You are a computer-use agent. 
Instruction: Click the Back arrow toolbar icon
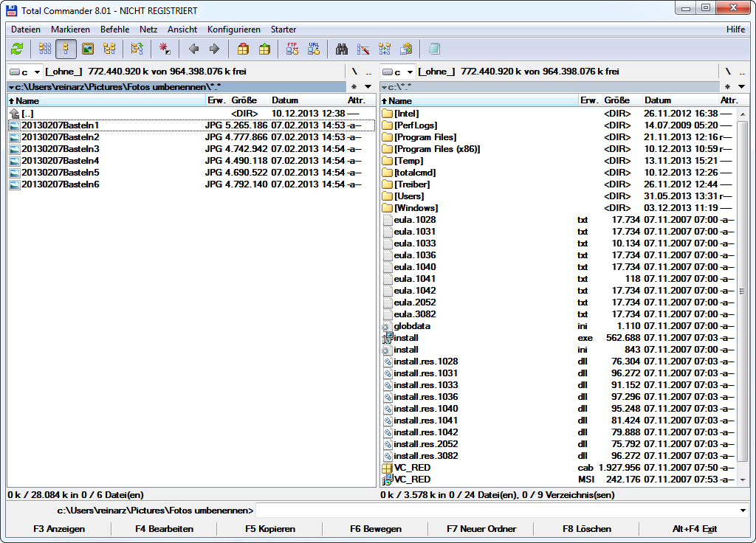(x=193, y=49)
